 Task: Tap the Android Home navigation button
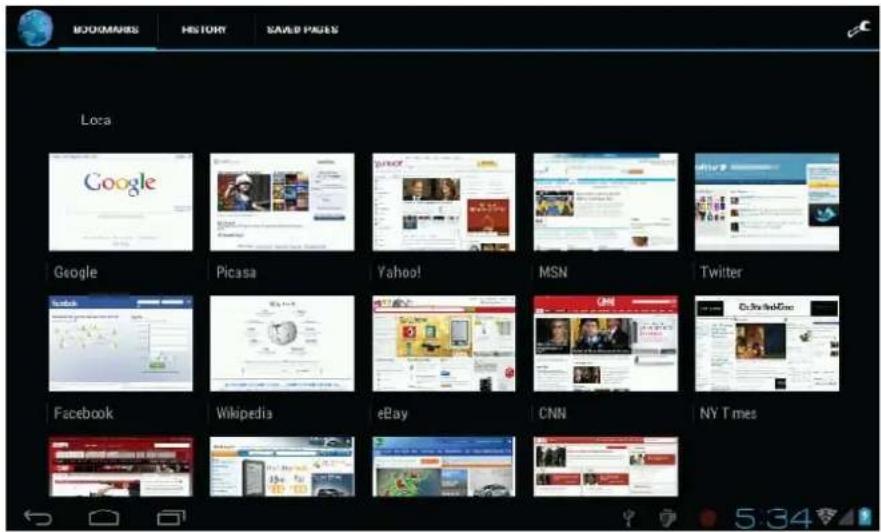104,517
